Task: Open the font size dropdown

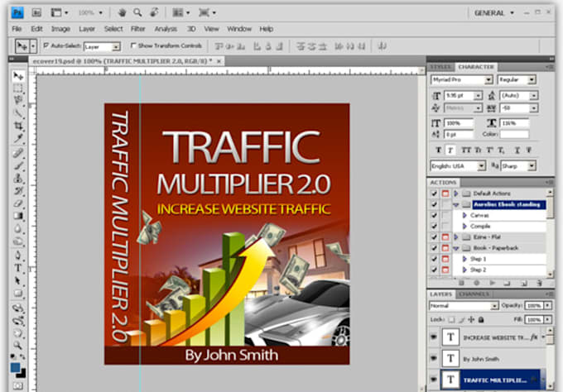Action: (x=478, y=96)
